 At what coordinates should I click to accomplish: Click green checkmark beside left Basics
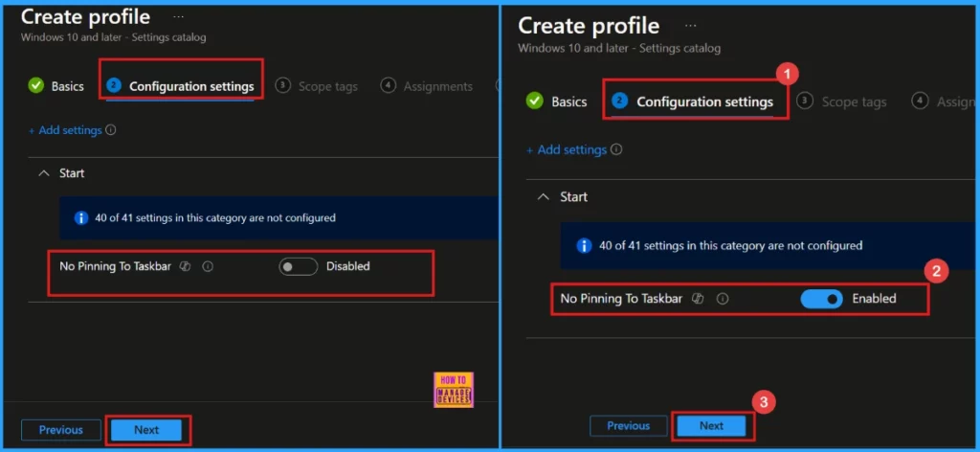click(x=35, y=85)
